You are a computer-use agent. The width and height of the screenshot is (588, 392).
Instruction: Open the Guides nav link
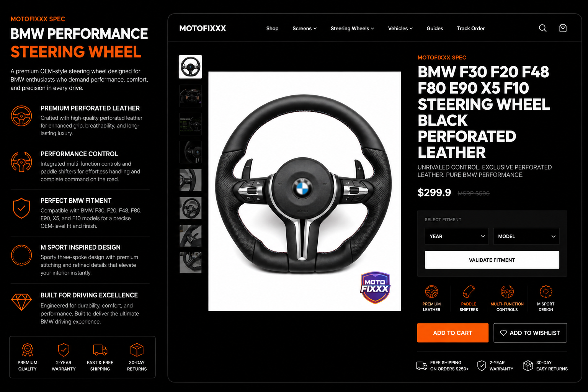435,28
